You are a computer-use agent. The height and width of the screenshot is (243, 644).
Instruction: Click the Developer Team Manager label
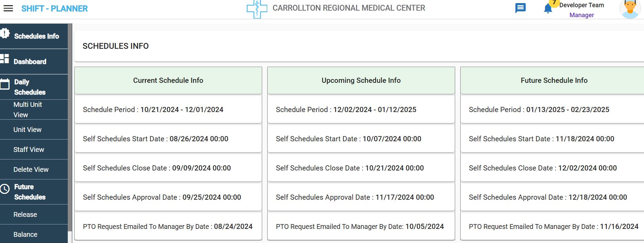(x=581, y=10)
